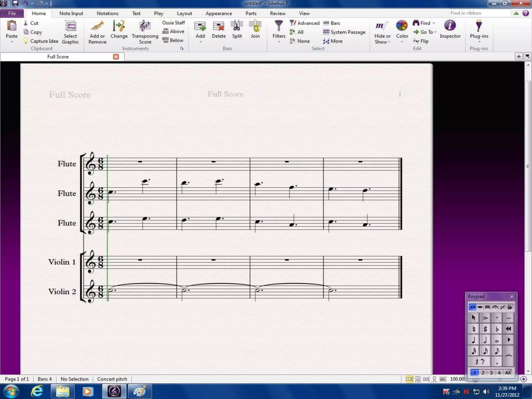Click Capture Idea in the Clipboard group

pos(41,41)
